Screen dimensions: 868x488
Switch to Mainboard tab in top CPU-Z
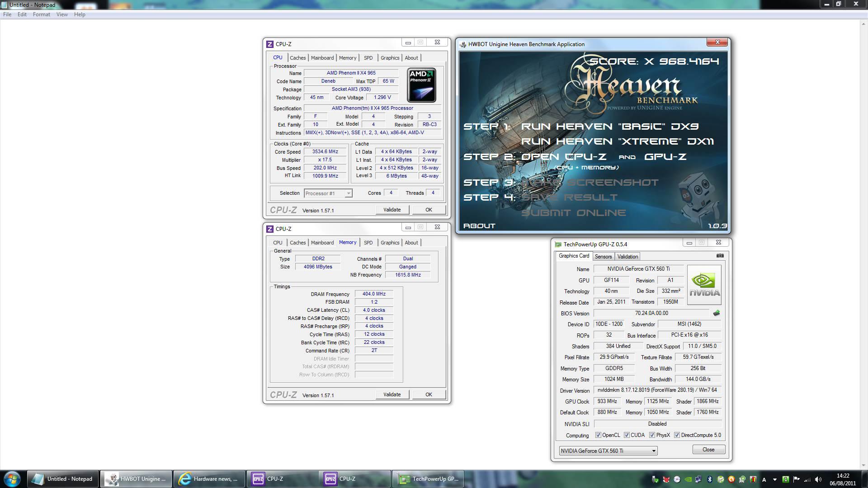(322, 58)
